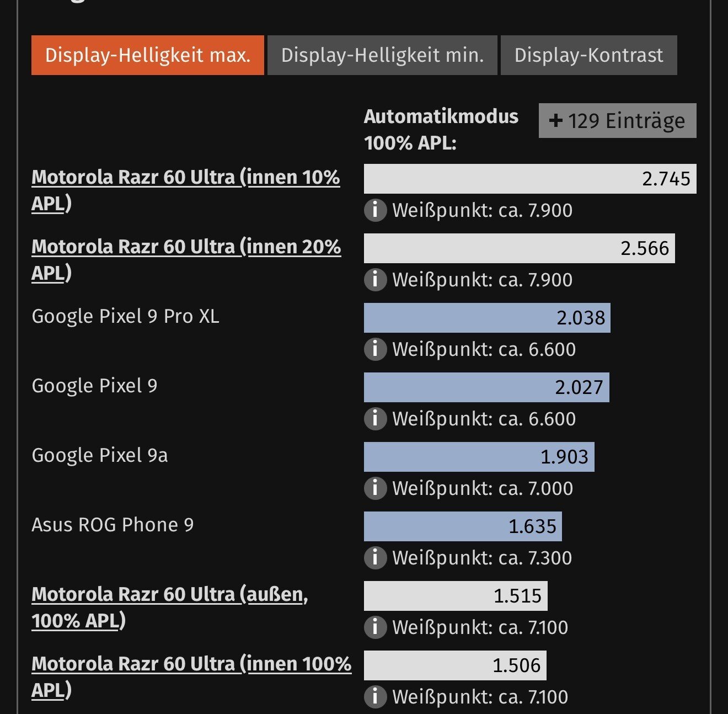Viewport: 728px width, 714px height.
Task: Follow Motorola Razr 60 Ultra (außen, 100% APL) link
Action: point(169,595)
